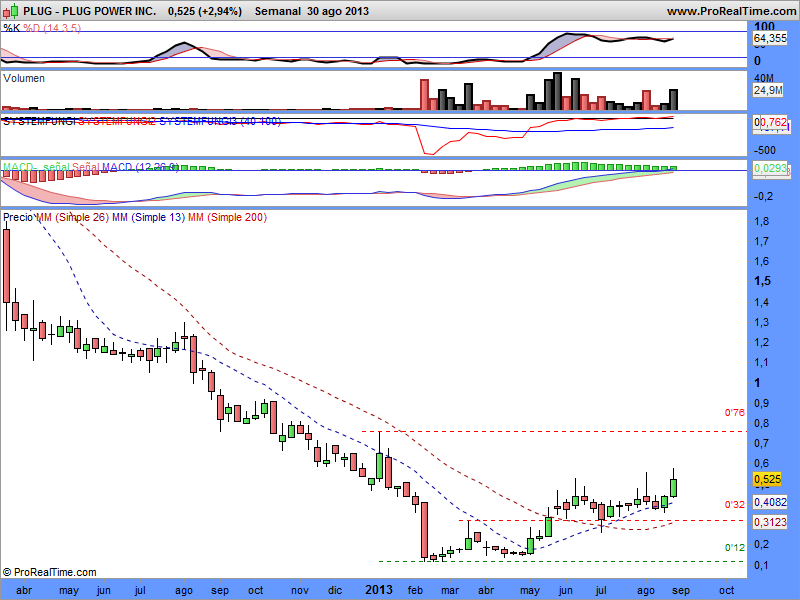The height and width of the screenshot is (600, 800).
Task: Select the Volumen panel label
Action: (x=23, y=78)
